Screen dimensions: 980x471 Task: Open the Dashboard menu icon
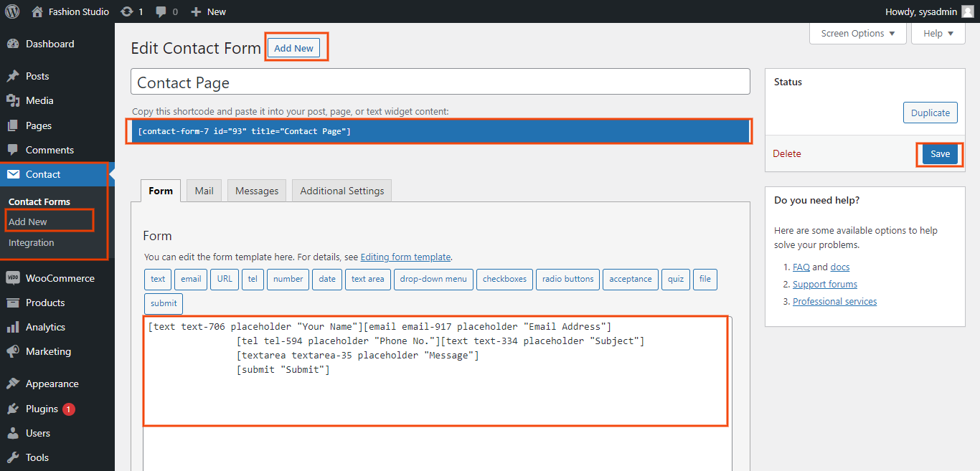click(13, 44)
